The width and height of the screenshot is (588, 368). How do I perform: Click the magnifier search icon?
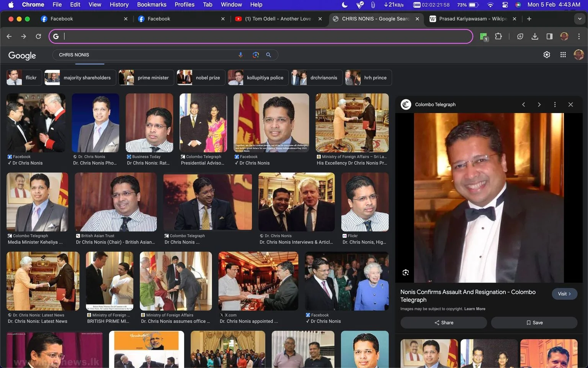[269, 55]
